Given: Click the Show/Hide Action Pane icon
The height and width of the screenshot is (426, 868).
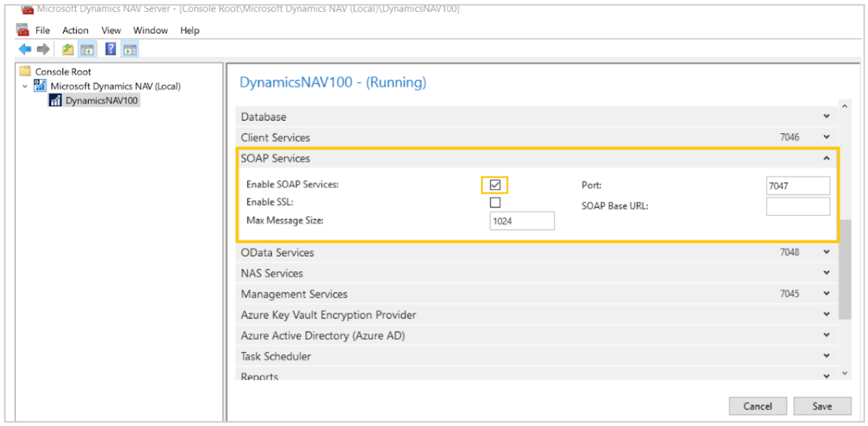Looking at the screenshot, I should click(129, 49).
